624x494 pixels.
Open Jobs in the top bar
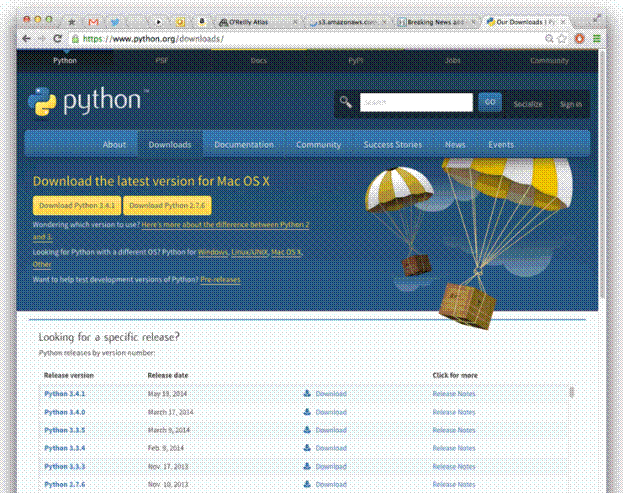(x=453, y=61)
